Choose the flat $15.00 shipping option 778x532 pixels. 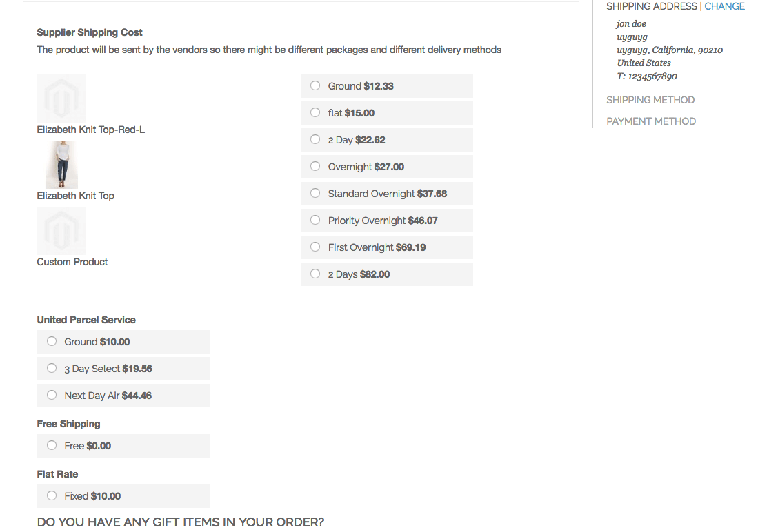point(315,113)
